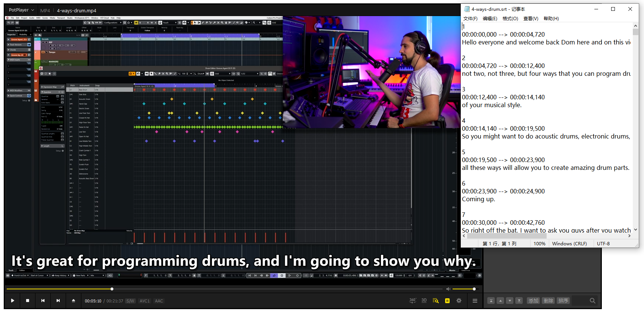
Task: Move playlist item down icon
Action: [510, 301]
